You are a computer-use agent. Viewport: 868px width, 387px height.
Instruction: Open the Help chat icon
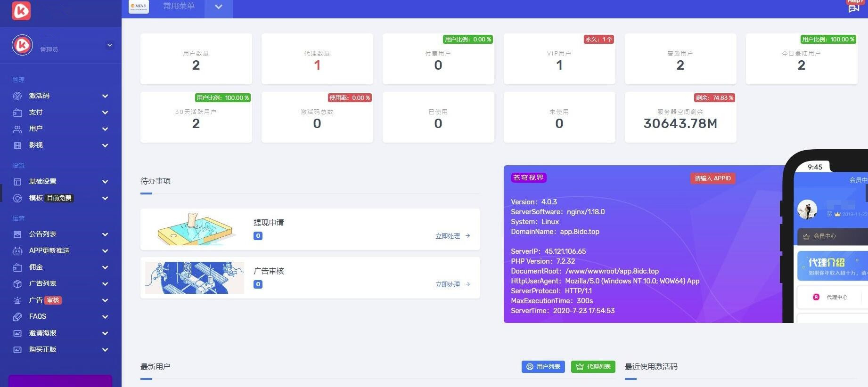pos(853,8)
